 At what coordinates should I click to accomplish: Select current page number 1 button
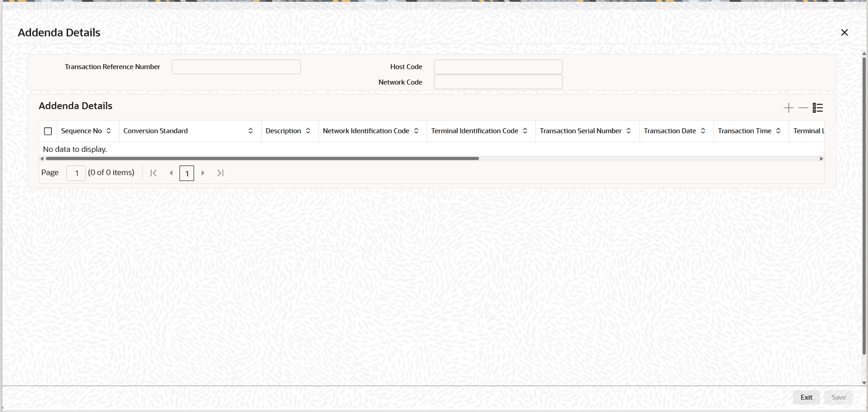(x=187, y=173)
